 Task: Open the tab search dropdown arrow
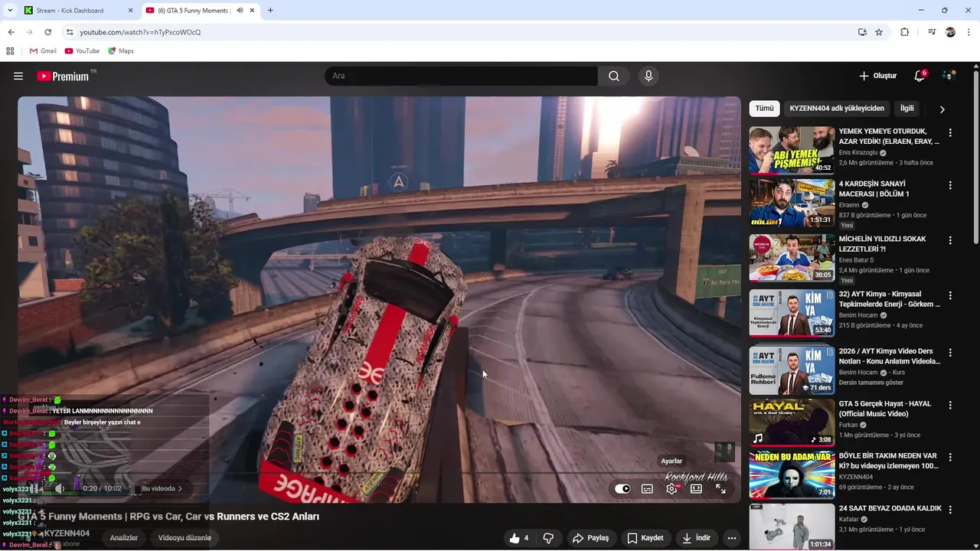(10, 11)
